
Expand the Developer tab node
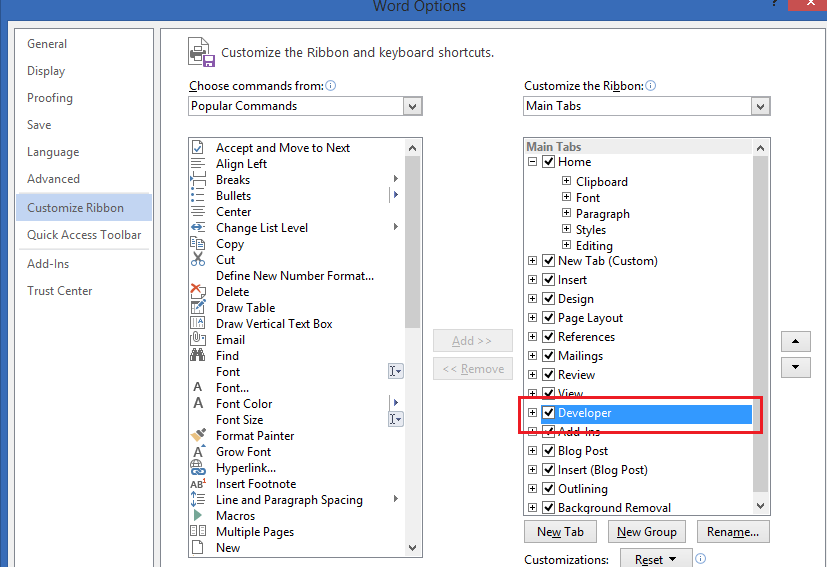(533, 412)
